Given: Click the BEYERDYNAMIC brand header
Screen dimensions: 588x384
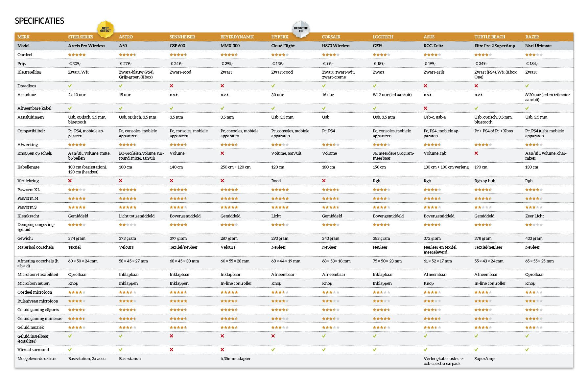Looking at the screenshot, I should pyautogui.click(x=237, y=37).
